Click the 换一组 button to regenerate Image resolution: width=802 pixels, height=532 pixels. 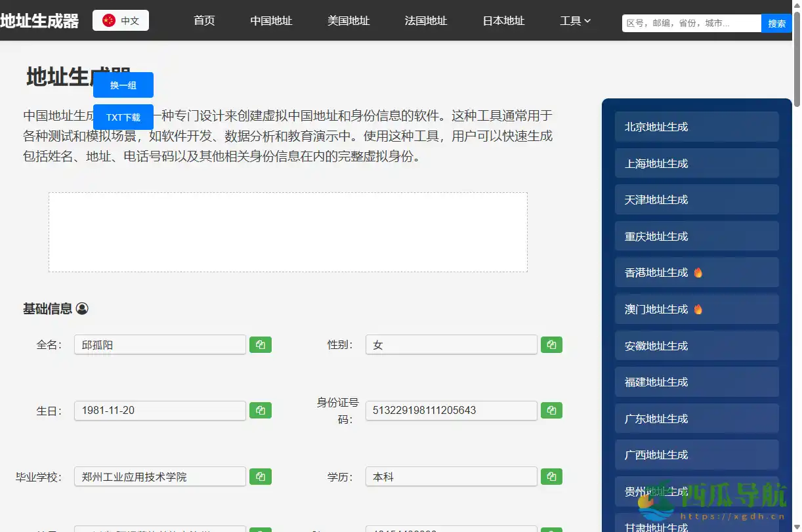[123, 85]
